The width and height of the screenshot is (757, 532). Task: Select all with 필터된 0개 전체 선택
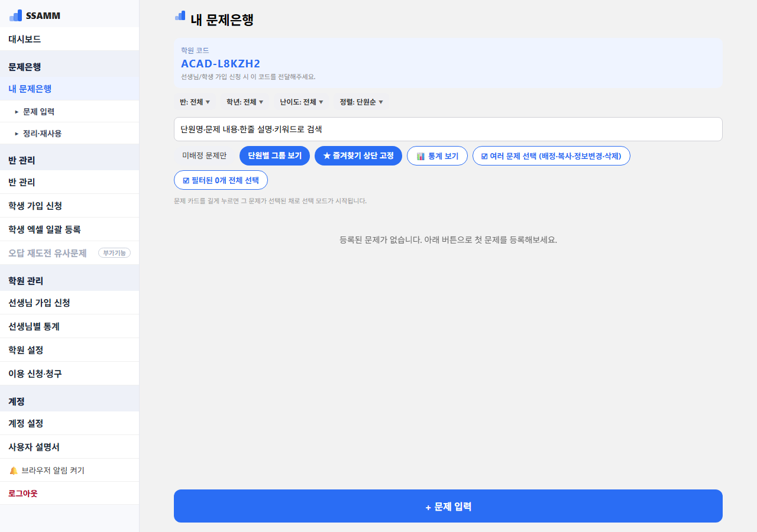pos(221,180)
